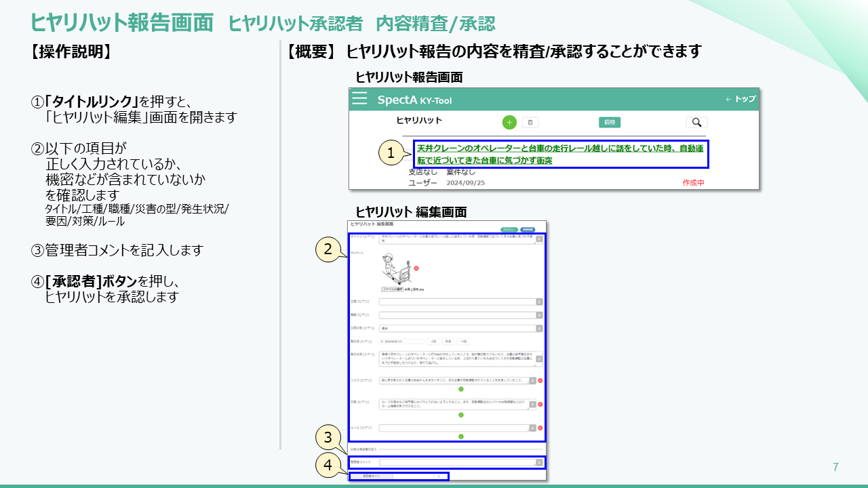Add a new ルール row with green plus
868x488 pixels.
coord(460,436)
